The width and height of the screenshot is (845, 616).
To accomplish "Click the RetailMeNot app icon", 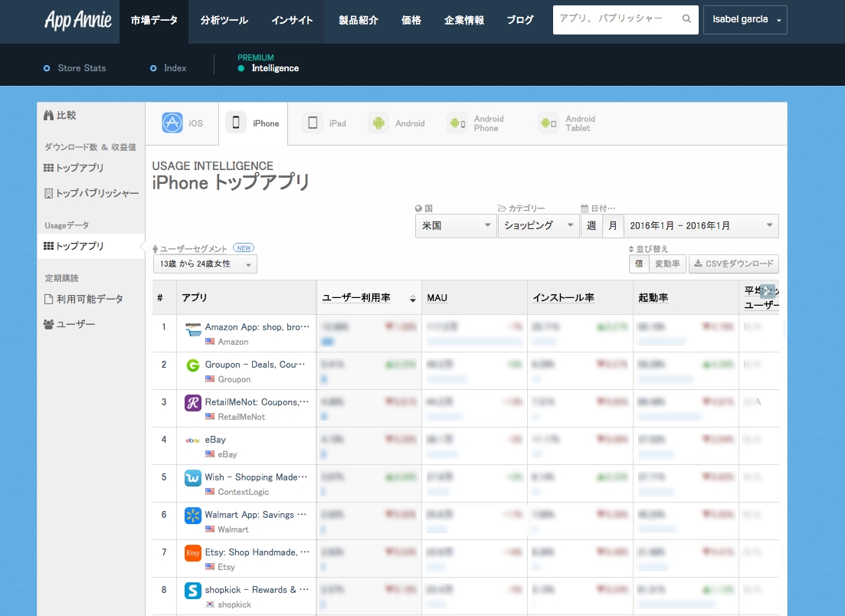I will pyautogui.click(x=193, y=403).
